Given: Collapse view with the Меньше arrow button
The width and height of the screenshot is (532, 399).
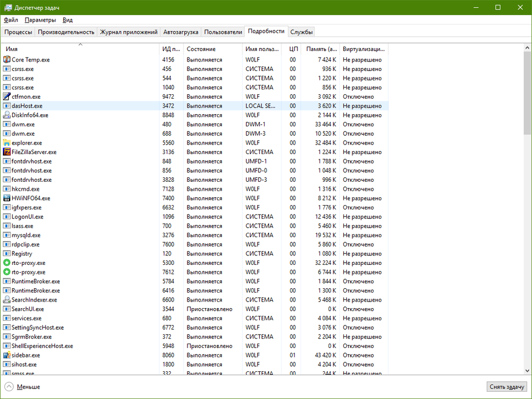Looking at the screenshot, I should pyautogui.click(x=9, y=387).
